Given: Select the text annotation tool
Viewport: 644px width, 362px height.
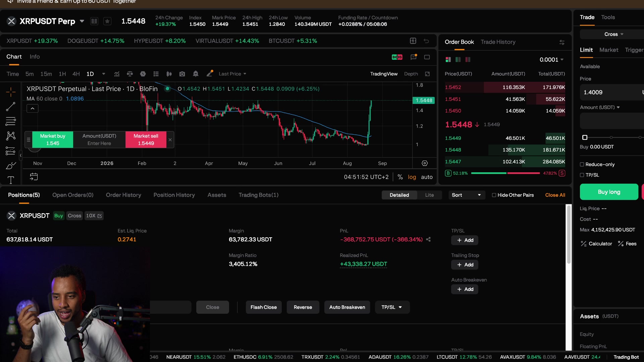Looking at the screenshot, I should click(11, 180).
